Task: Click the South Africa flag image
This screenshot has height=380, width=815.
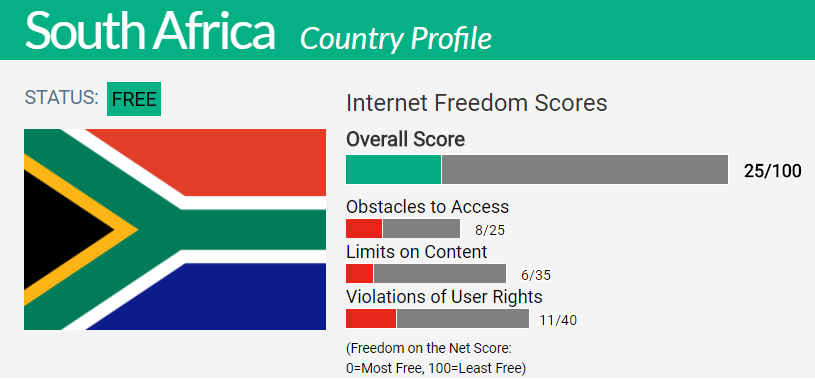Action: (x=175, y=229)
